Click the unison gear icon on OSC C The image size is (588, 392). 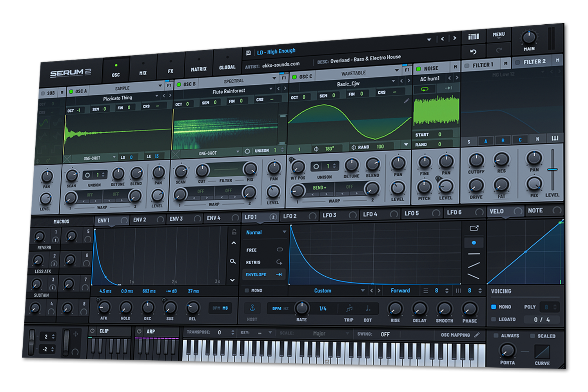click(316, 167)
